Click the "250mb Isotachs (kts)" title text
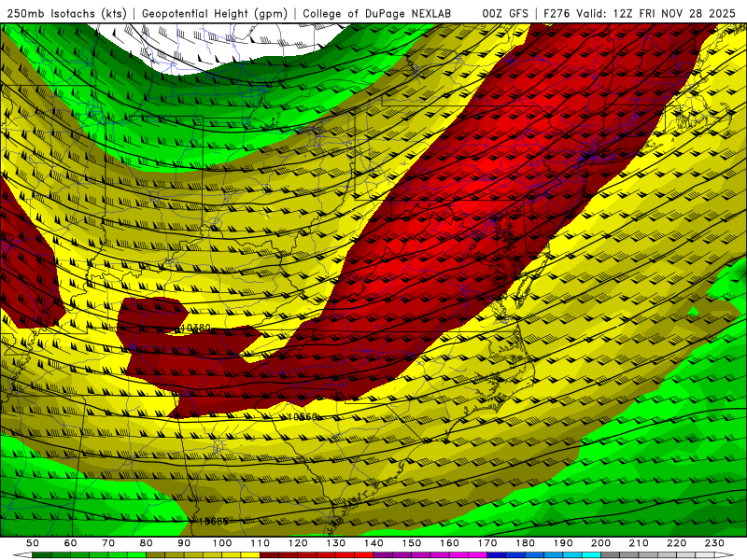747x560 pixels. tap(68, 14)
